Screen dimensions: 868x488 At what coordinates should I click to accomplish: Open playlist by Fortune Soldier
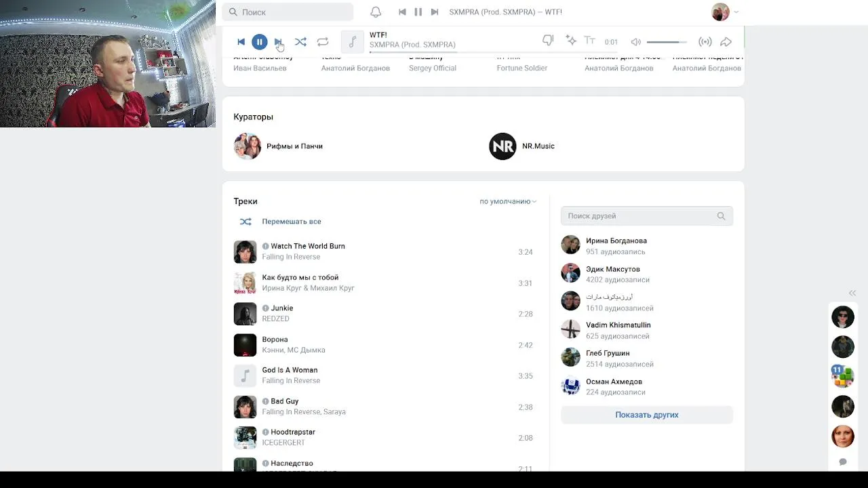point(522,68)
